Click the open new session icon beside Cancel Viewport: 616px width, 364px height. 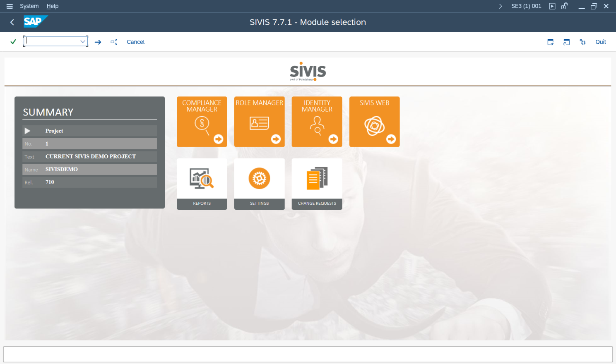coord(114,42)
